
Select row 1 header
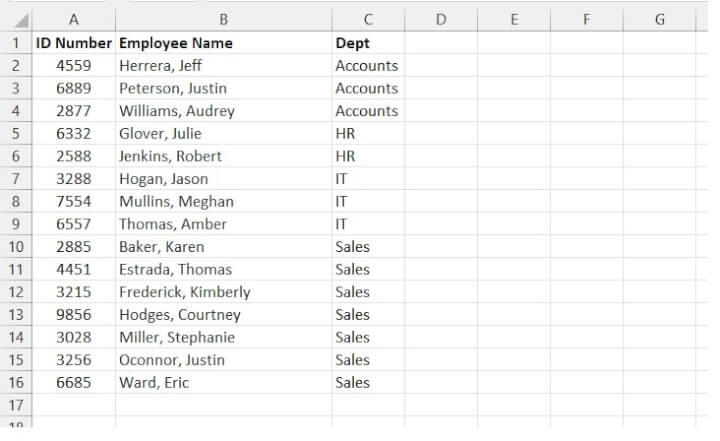click(16, 43)
